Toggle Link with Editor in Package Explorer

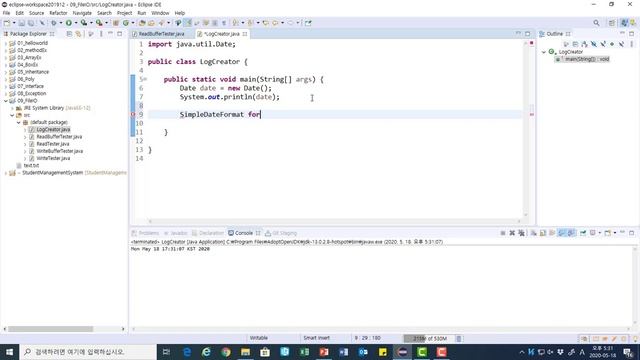point(78,34)
